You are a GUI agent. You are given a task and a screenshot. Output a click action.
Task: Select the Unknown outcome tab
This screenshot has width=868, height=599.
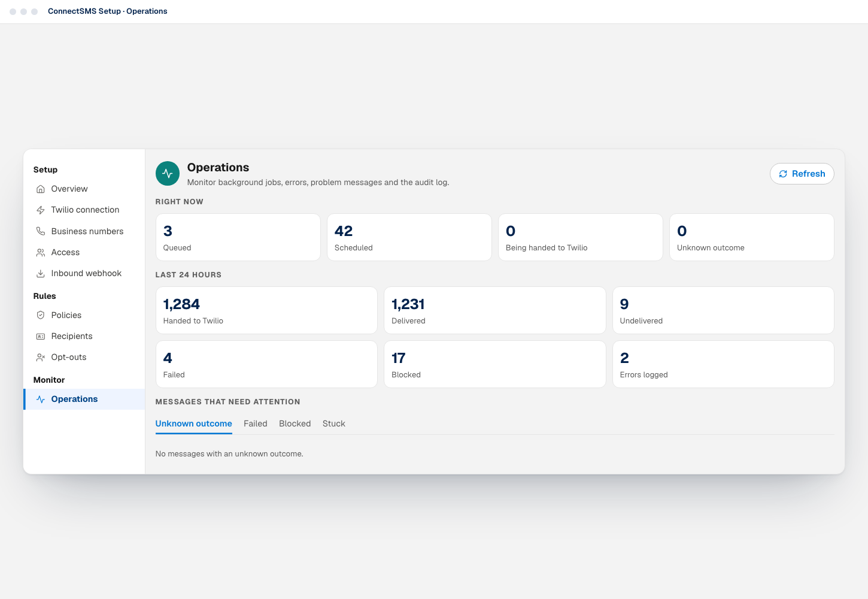coord(193,423)
